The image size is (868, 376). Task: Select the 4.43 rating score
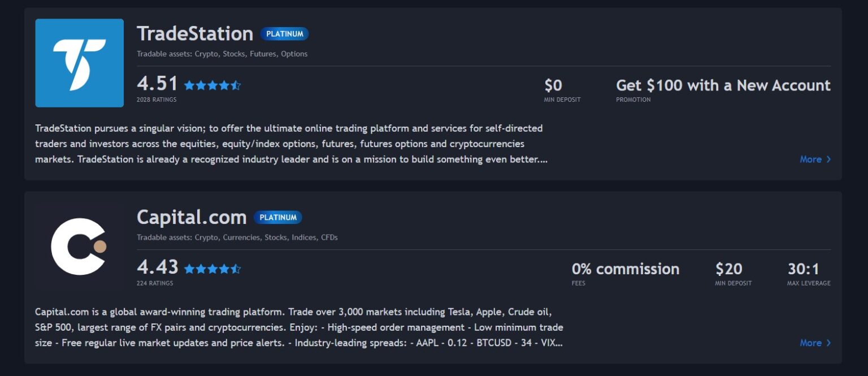click(x=157, y=267)
